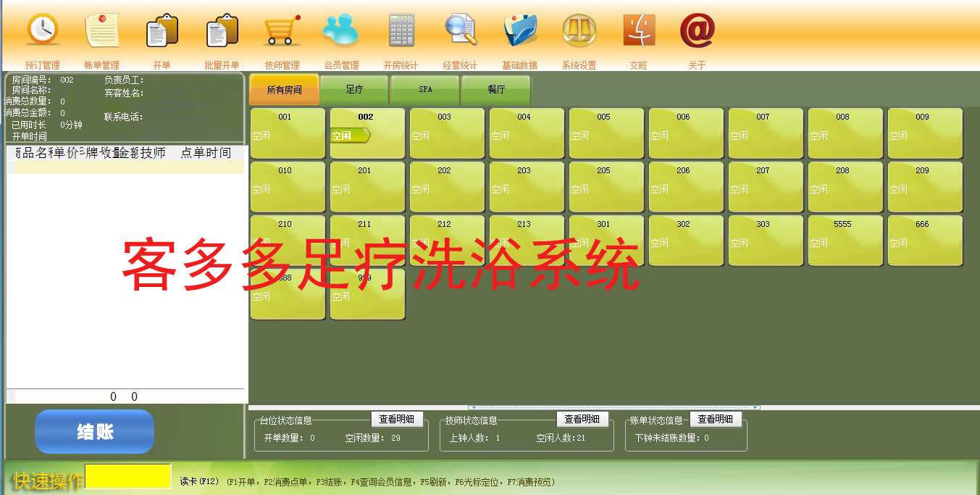
Task: Click the 交班 icon
Action: pos(639,30)
